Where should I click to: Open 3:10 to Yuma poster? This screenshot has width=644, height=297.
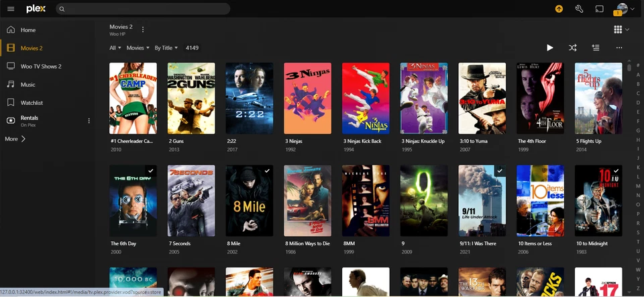click(x=482, y=98)
